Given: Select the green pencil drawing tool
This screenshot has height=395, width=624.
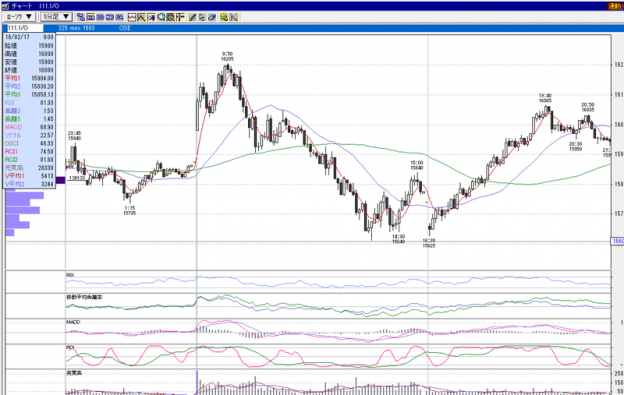Looking at the screenshot, I should tap(192, 17).
